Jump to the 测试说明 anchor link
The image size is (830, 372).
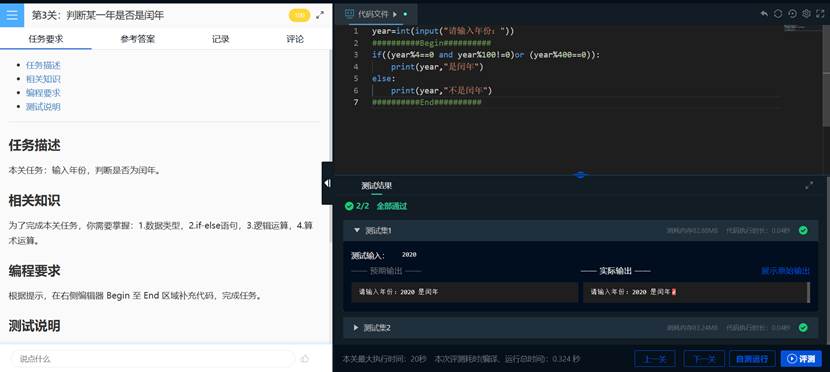tap(43, 106)
